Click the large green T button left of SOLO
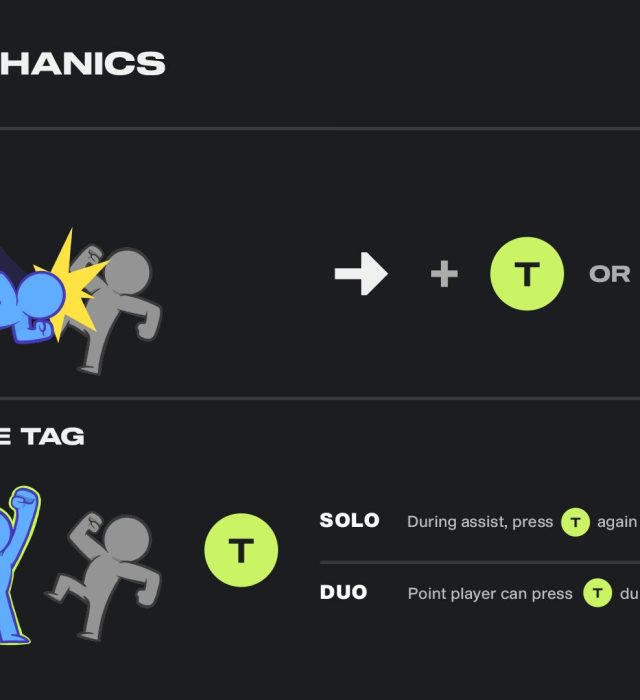Viewport: 640px width, 700px height. point(241,550)
